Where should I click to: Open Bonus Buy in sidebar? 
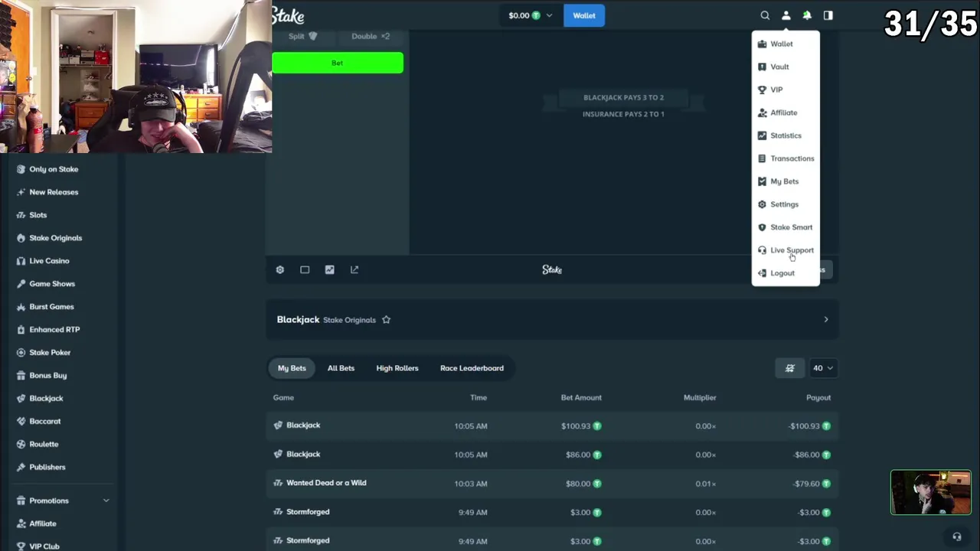(47, 376)
